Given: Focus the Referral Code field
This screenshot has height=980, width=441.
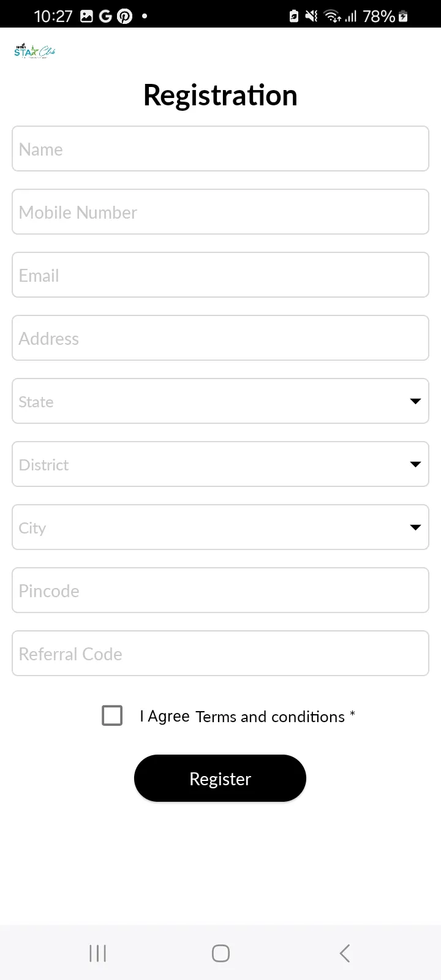Looking at the screenshot, I should pyautogui.click(x=221, y=654).
